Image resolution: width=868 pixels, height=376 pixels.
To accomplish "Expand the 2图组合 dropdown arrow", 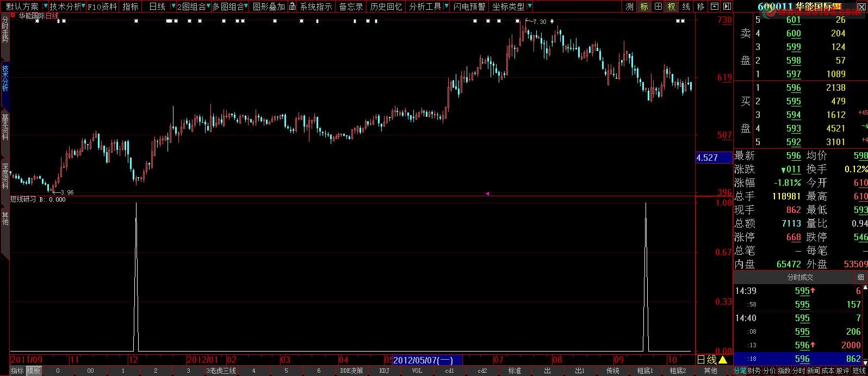I will (x=209, y=7).
